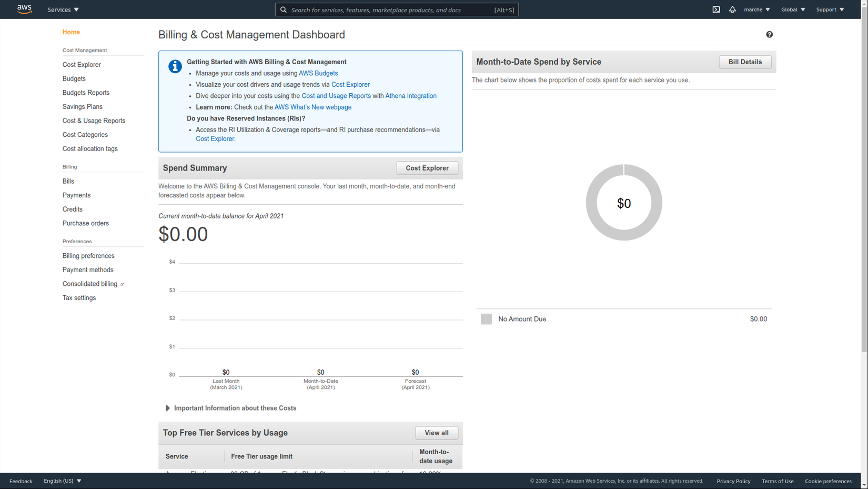Click the gray No Amount Due legend swatch
Viewport: 868px width, 489px height.
[x=486, y=319]
